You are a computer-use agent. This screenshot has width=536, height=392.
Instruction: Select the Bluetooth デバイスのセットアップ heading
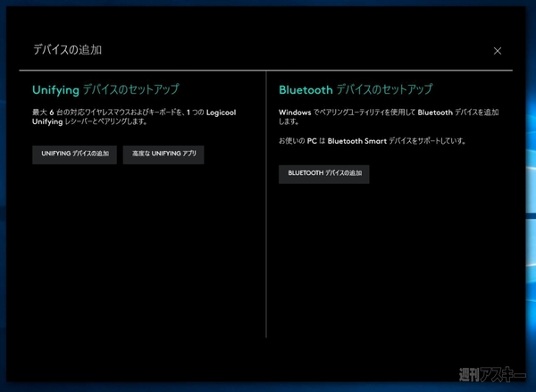pyautogui.click(x=356, y=89)
